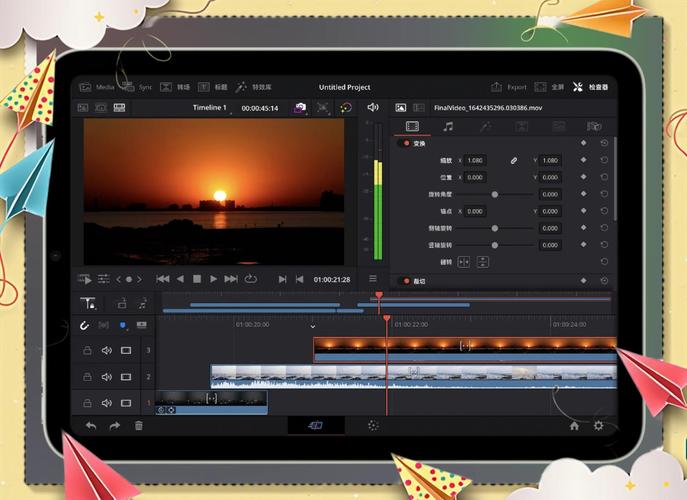Toggle the loop playback icon
The height and width of the screenshot is (500, 687).
point(250,279)
